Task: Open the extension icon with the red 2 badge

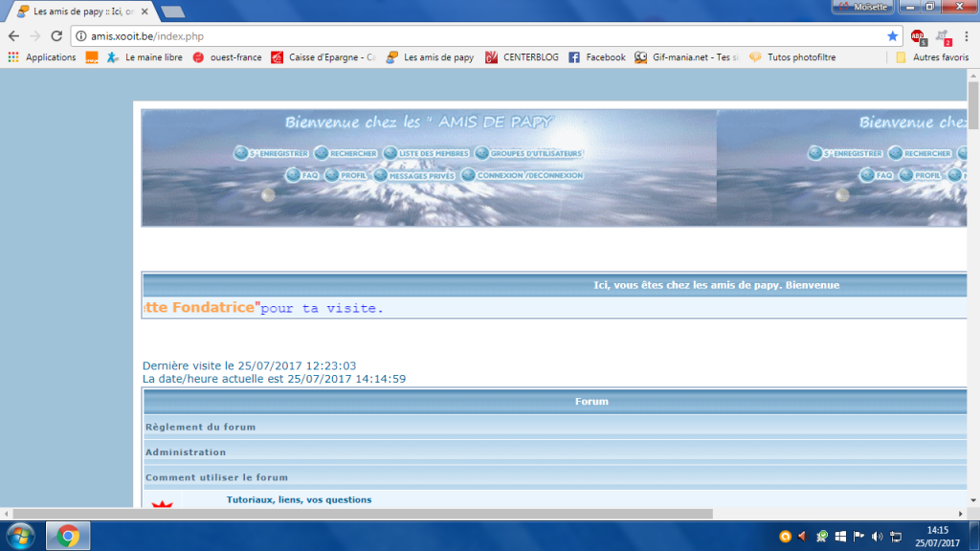Action: click(944, 37)
